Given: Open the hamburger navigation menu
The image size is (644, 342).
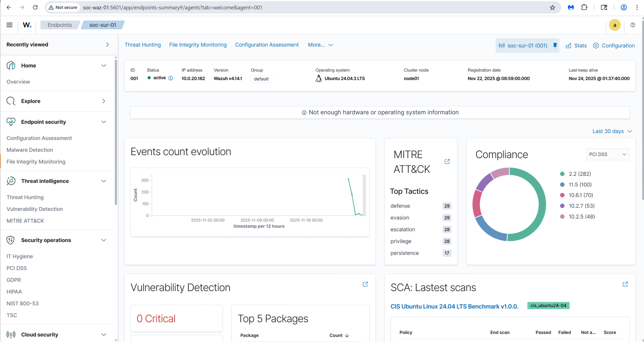Looking at the screenshot, I should [9, 25].
